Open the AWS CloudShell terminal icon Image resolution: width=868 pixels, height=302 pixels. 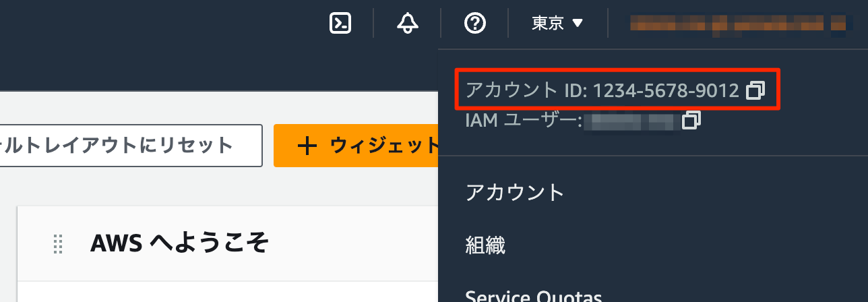pyautogui.click(x=340, y=23)
